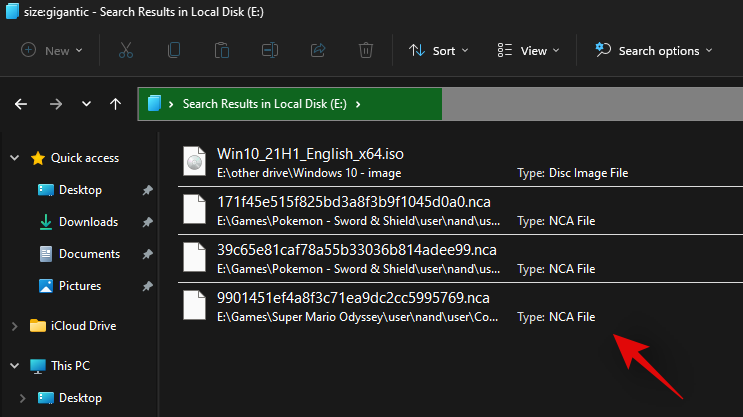Collapse the Quick access section

coord(14,158)
